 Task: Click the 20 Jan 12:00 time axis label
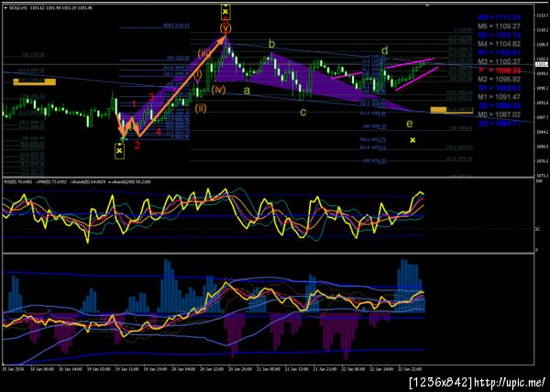pyautogui.click(x=213, y=369)
